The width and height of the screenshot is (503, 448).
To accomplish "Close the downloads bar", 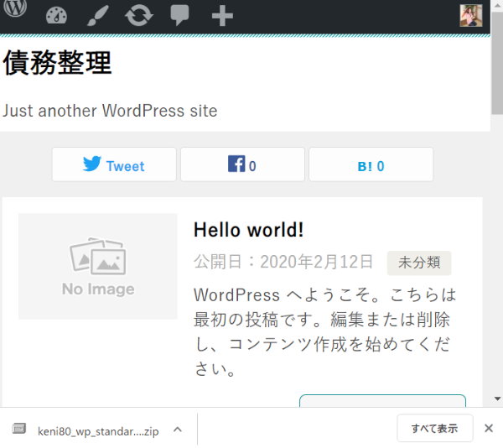I will (489, 429).
